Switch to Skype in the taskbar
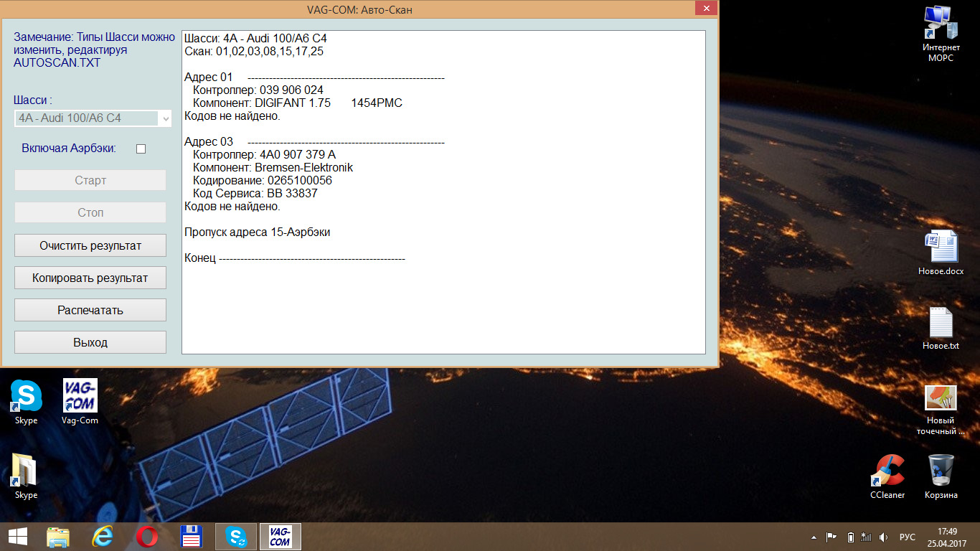 point(236,537)
